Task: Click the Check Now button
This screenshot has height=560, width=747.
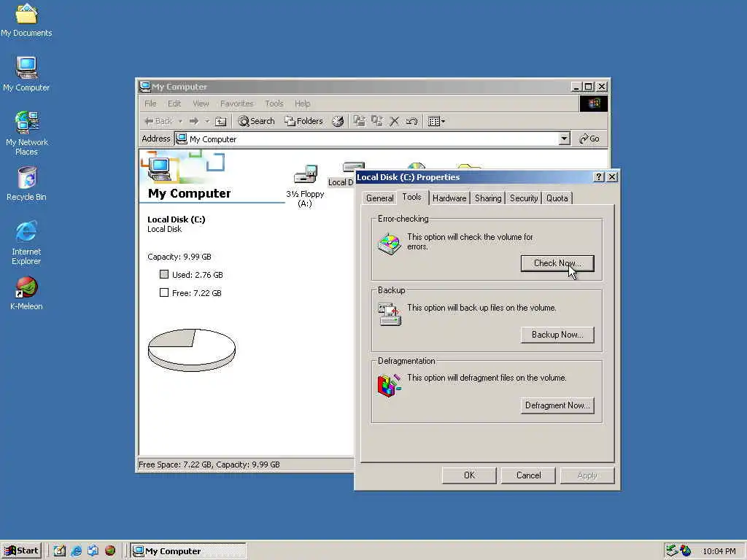Action: (x=557, y=263)
